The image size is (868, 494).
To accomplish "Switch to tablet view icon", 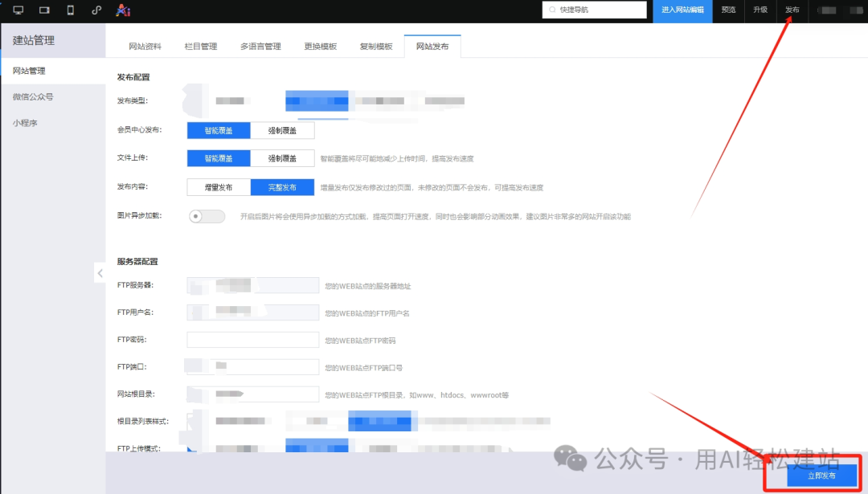I will (44, 10).
